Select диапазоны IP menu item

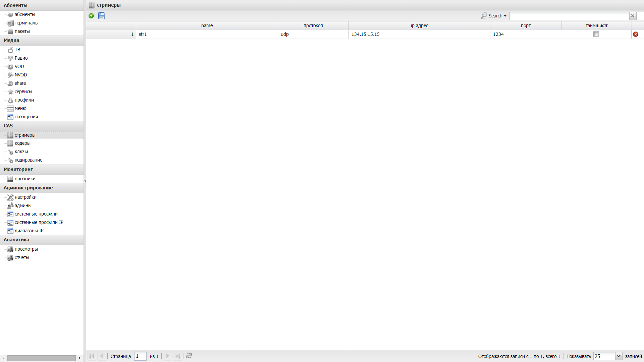click(x=29, y=230)
